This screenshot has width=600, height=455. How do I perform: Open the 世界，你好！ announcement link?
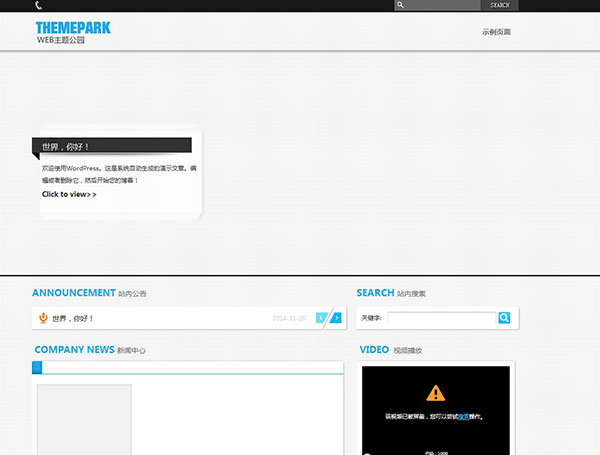(x=73, y=318)
